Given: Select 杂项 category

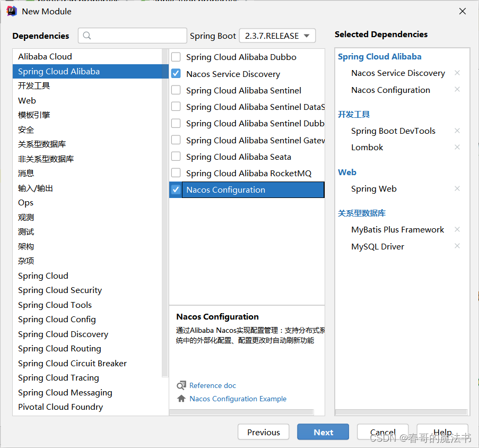Looking at the screenshot, I should pos(88,261).
